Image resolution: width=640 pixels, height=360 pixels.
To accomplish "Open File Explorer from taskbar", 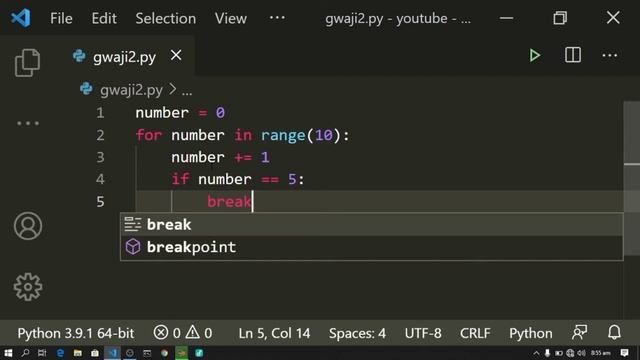I will coord(78,353).
